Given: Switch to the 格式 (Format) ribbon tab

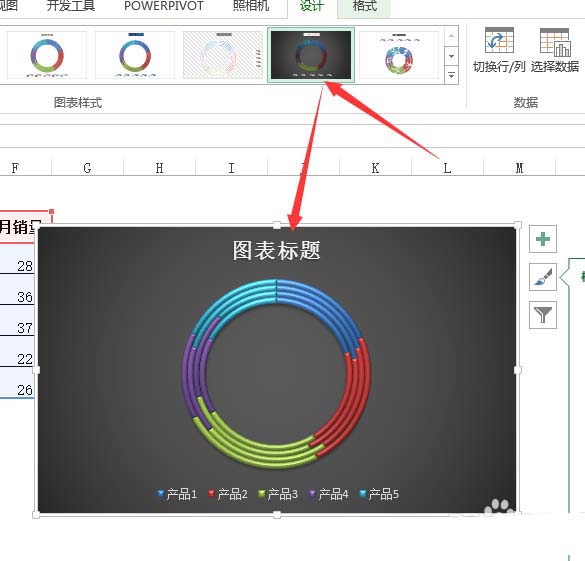Looking at the screenshot, I should (x=365, y=6).
